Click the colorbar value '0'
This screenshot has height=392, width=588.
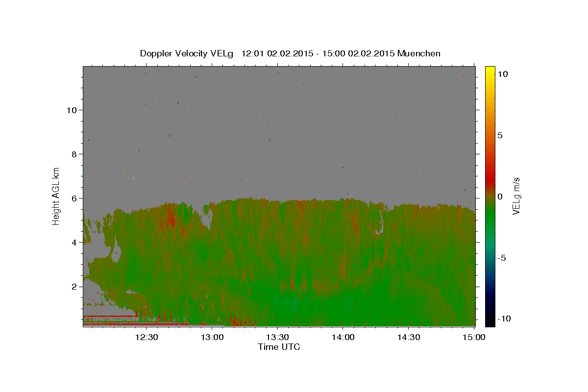tap(500, 196)
